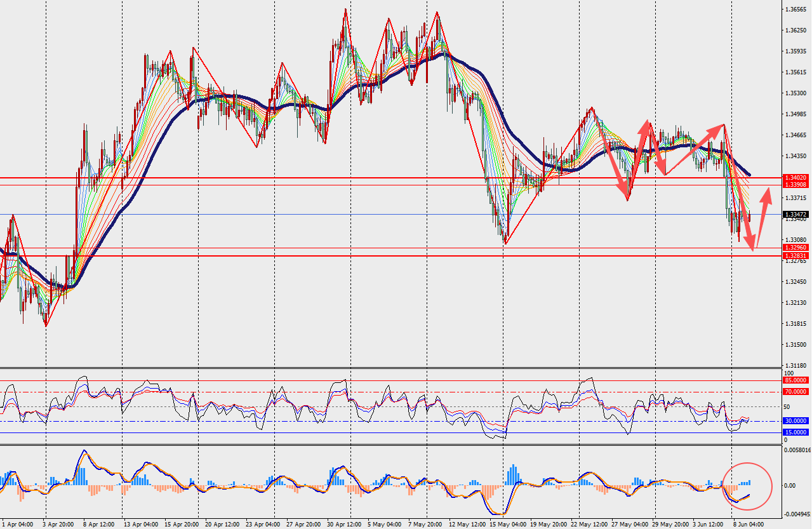The image size is (812, 529).
Task: Click the 1.35935 price axis value
Action: pyautogui.click(x=796, y=51)
